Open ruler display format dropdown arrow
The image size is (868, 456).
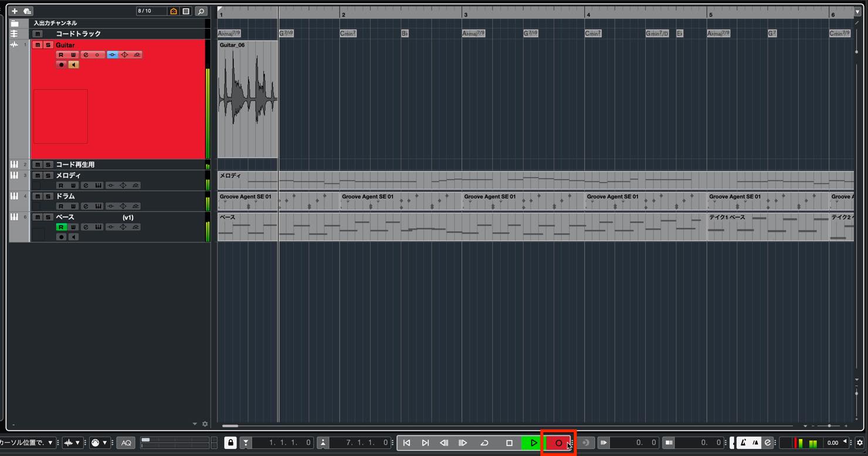[857, 12]
